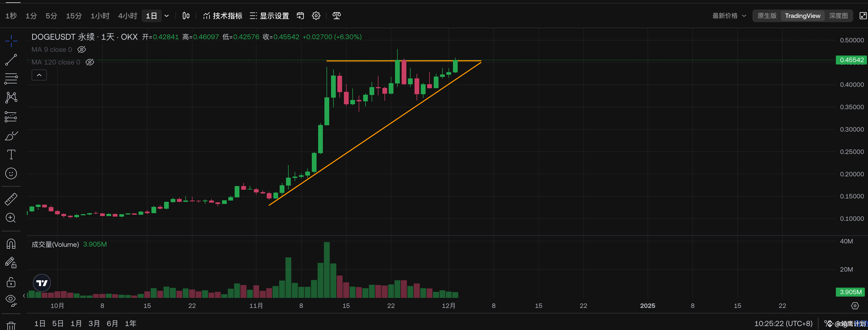This screenshot has height=330, width=868.
Task: Open the chart settings gear
Action: click(x=316, y=16)
